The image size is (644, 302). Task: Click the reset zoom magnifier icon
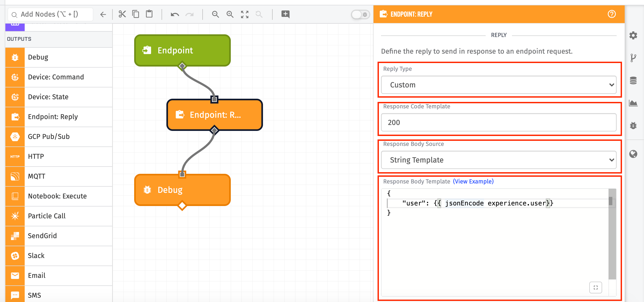coord(259,14)
